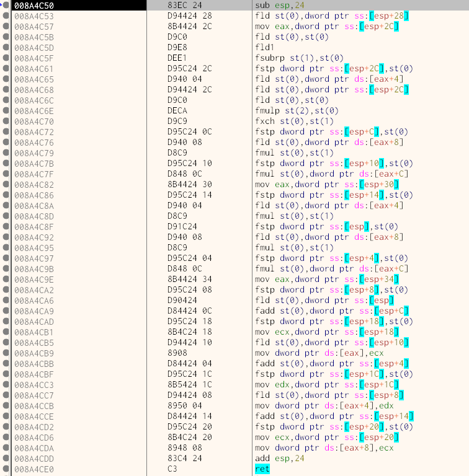Select the opcode bytes 8908

tap(177, 353)
